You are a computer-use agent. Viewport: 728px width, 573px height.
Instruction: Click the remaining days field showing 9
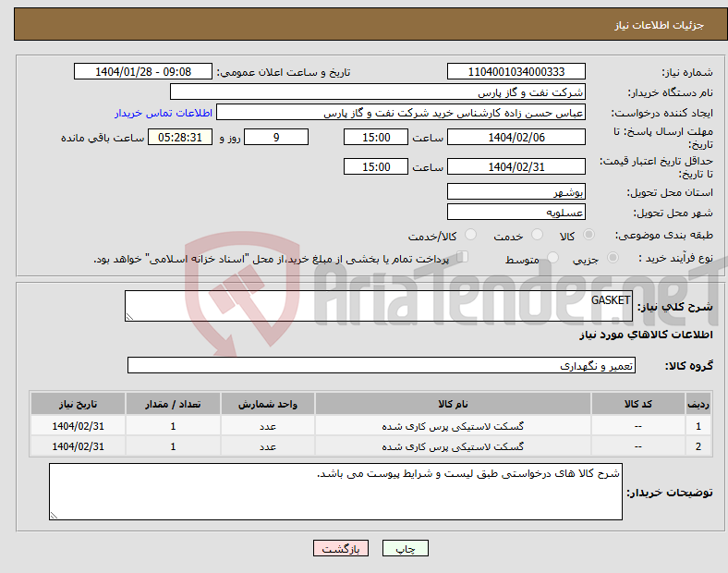click(x=276, y=137)
